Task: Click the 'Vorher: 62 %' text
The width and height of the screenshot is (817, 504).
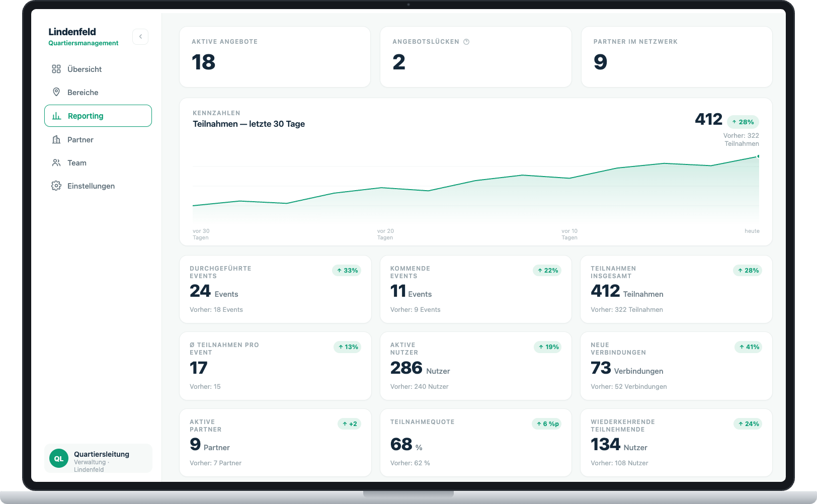Action: click(410, 463)
